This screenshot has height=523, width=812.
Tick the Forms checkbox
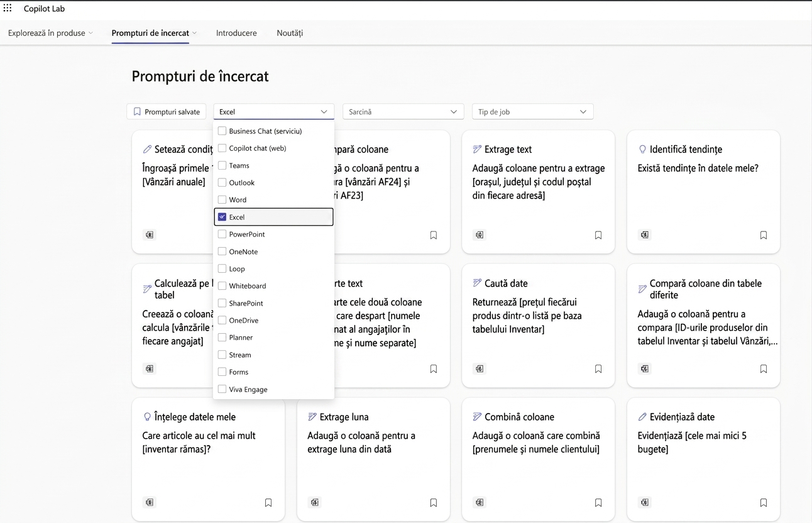222,372
